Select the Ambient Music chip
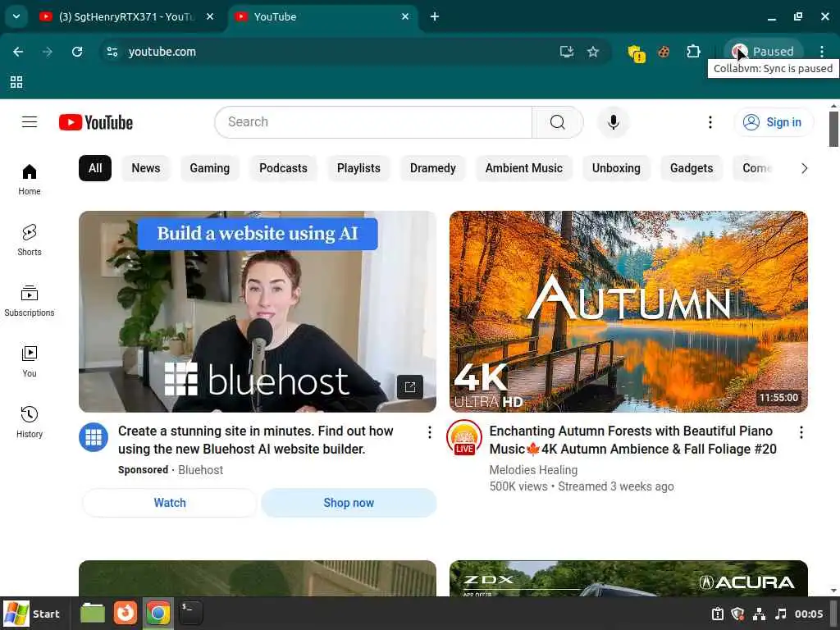Image resolution: width=840 pixels, height=630 pixels. click(x=524, y=168)
